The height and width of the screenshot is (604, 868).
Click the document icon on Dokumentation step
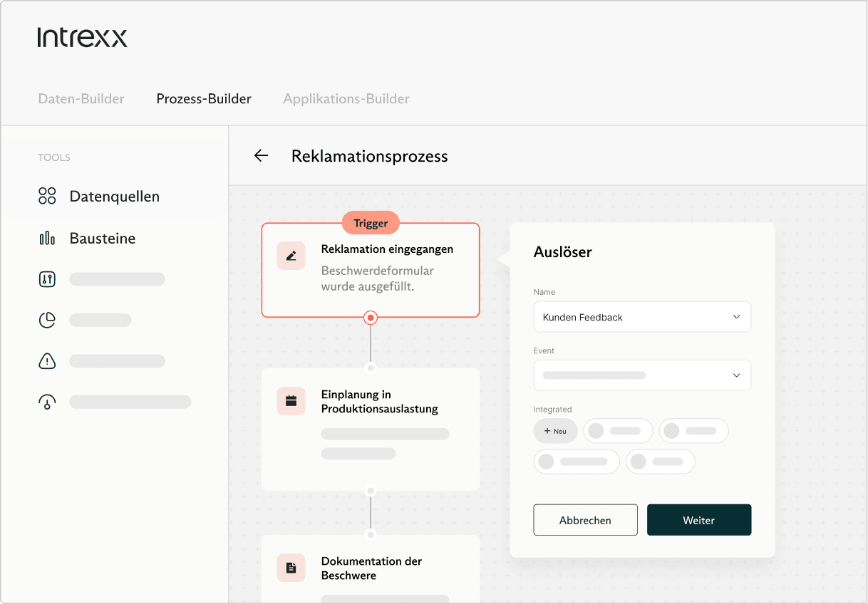pos(291,568)
